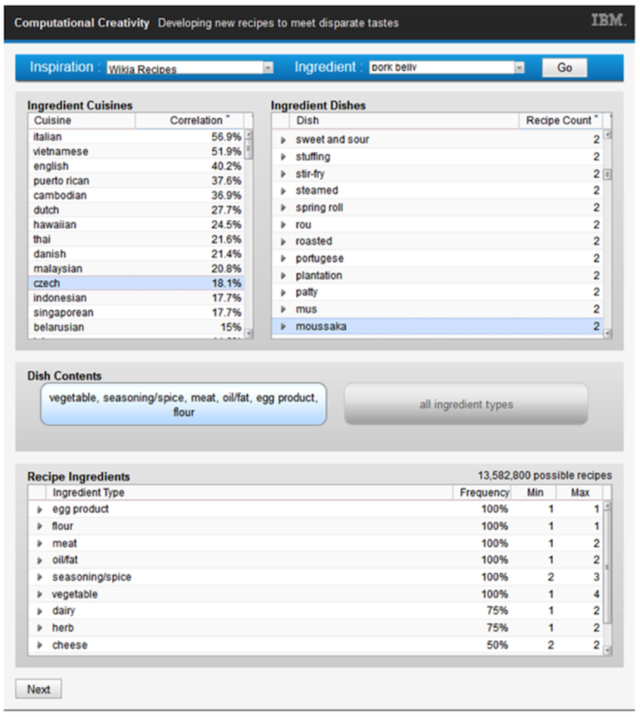Sort dishes by Recipe Count header
The image size is (640, 717).
point(562,120)
